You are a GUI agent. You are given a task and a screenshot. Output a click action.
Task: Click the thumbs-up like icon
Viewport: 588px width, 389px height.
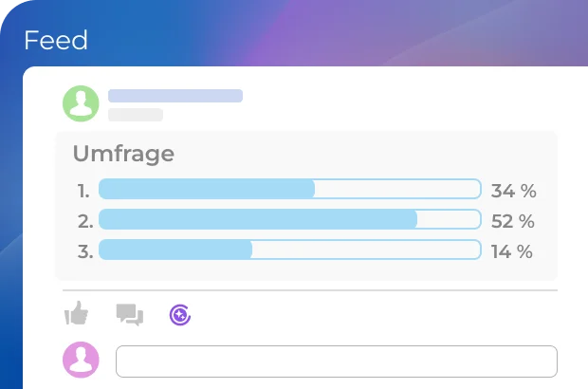76,313
